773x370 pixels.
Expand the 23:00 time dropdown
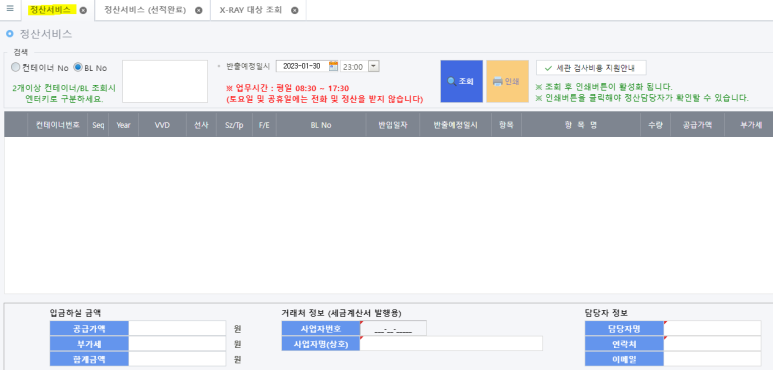[374, 67]
